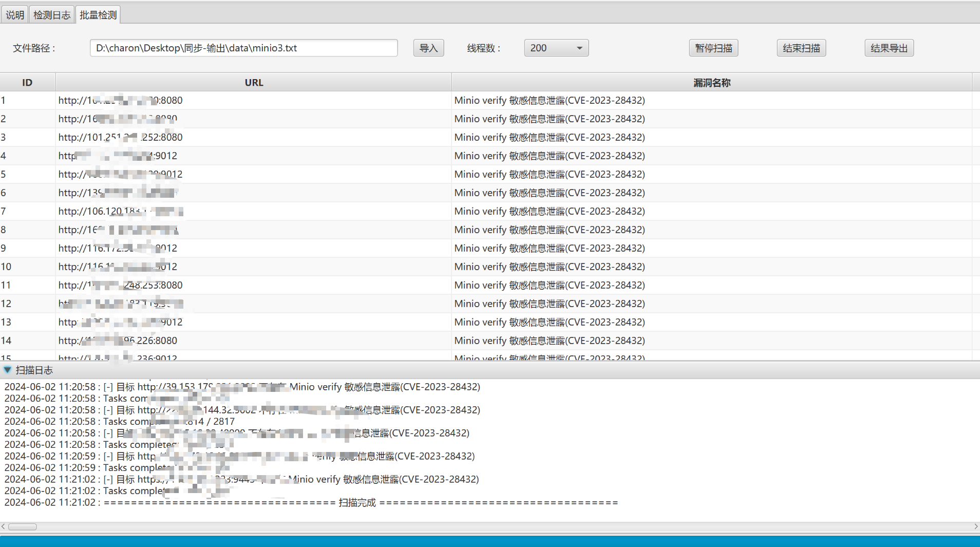980x547 pixels.
Task: Select table row with ID 1
Action: click(x=486, y=100)
